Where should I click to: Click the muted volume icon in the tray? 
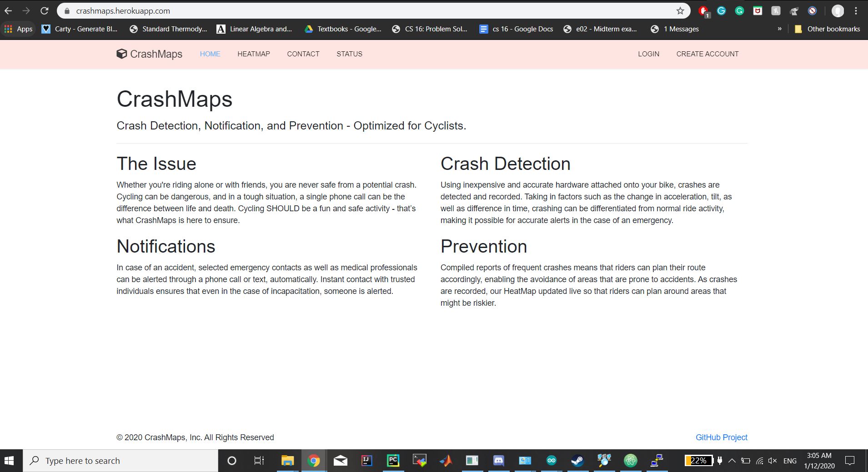(x=772, y=461)
